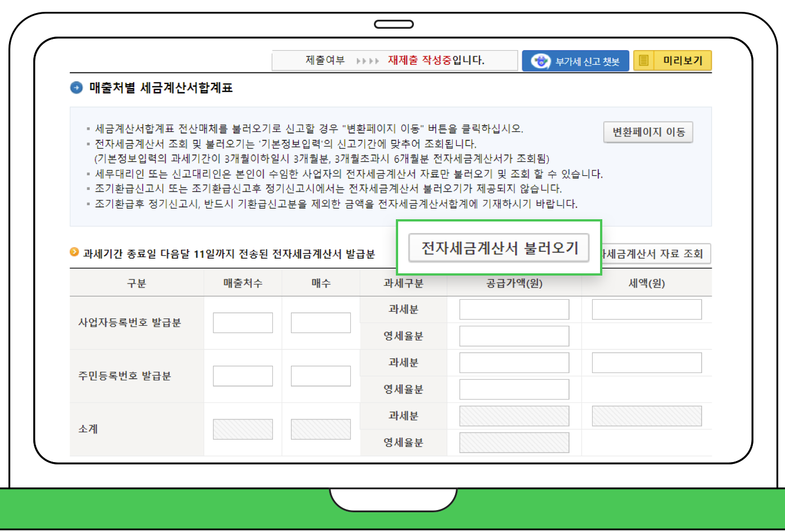Click the 과세분 공급가액 field for 주민등록번호 발급분
785x532 pixels.
click(x=514, y=362)
